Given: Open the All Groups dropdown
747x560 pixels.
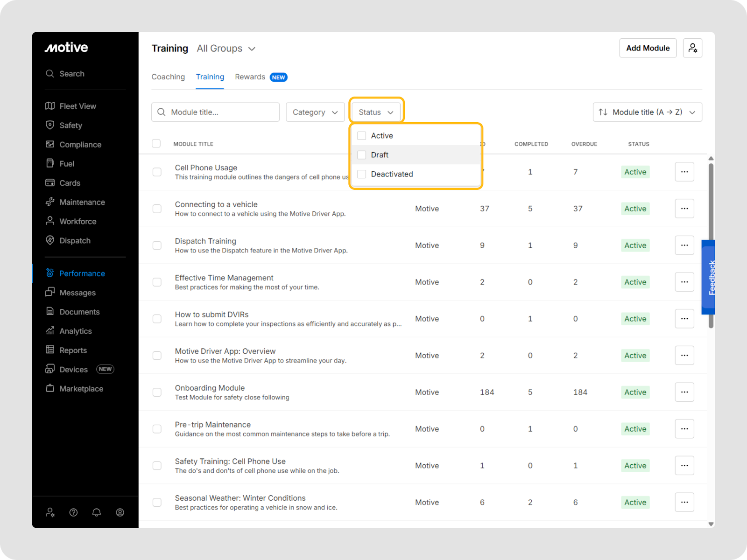Looking at the screenshot, I should pyautogui.click(x=226, y=49).
